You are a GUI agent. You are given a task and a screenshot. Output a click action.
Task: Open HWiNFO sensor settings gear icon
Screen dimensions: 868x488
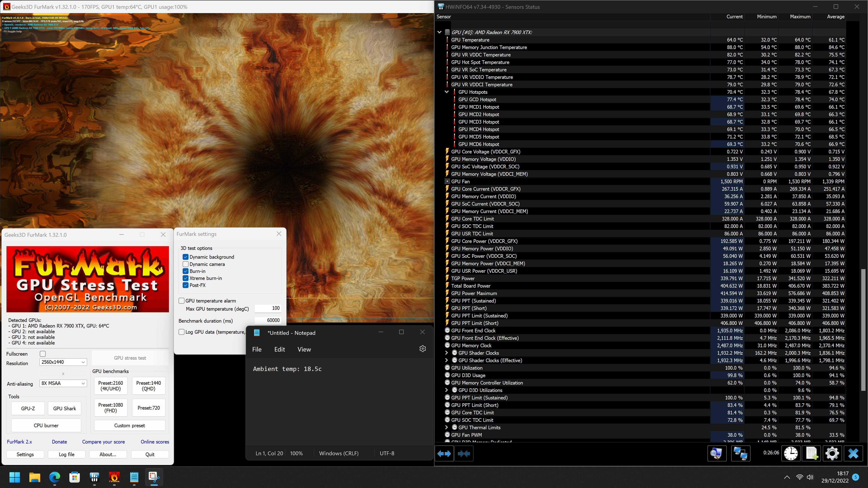pos(832,453)
